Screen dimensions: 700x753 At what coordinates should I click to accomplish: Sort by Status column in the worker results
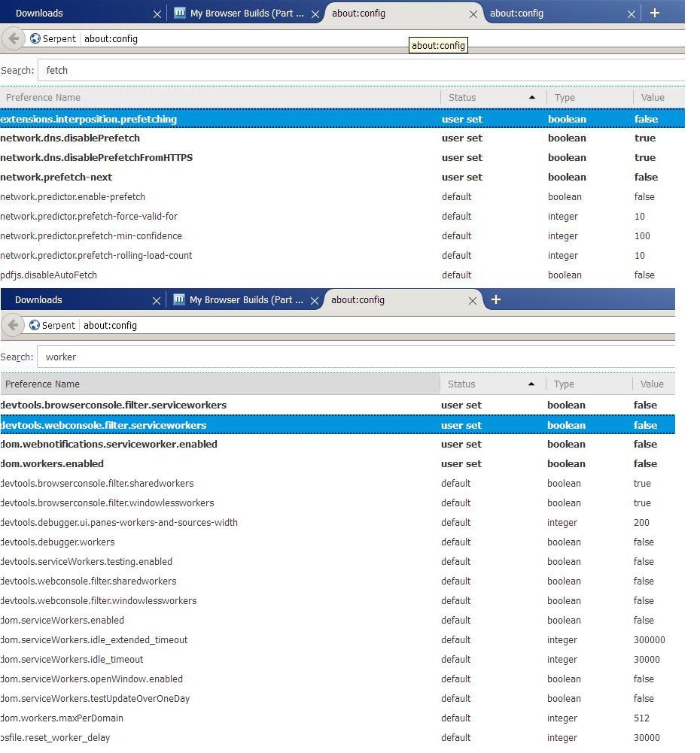click(492, 384)
